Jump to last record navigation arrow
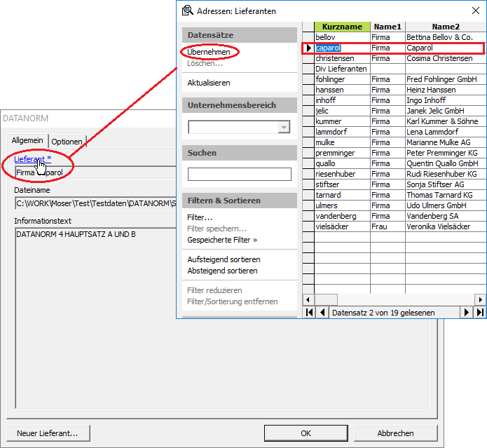Image resolution: width=487 pixels, height=448 pixels. point(480,313)
